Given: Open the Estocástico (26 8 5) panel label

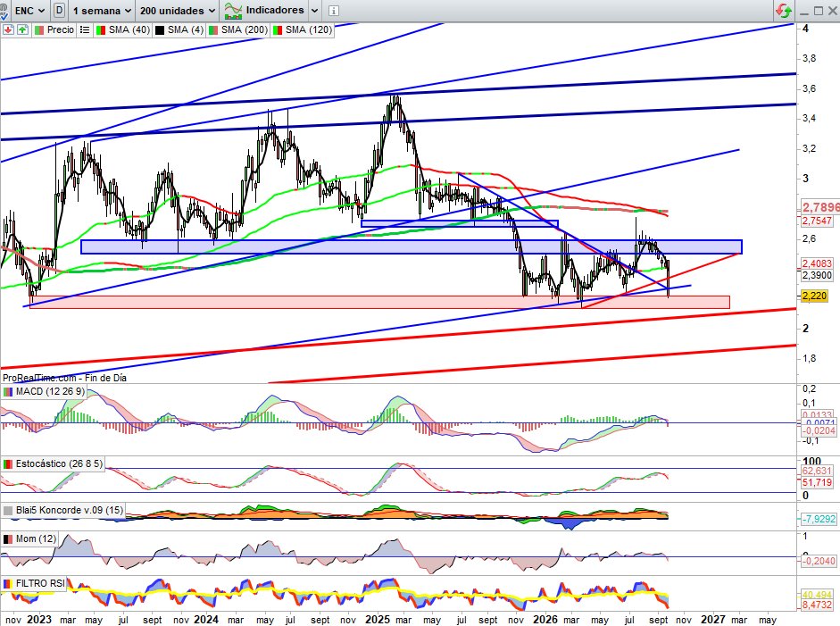Looking at the screenshot, I should [59, 463].
